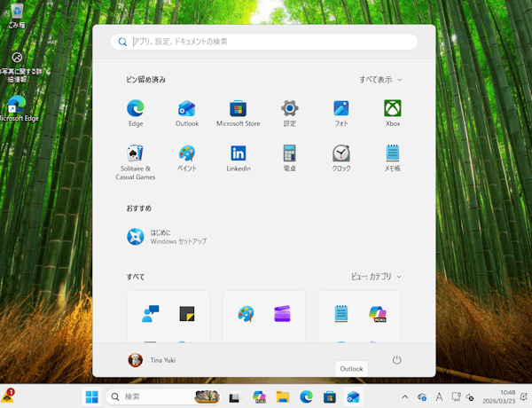Launch Microsoft Store from pinned apps

(239, 114)
